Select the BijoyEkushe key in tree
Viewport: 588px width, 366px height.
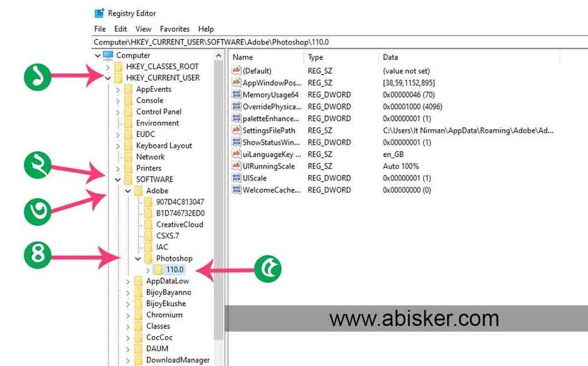click(165, 303)
